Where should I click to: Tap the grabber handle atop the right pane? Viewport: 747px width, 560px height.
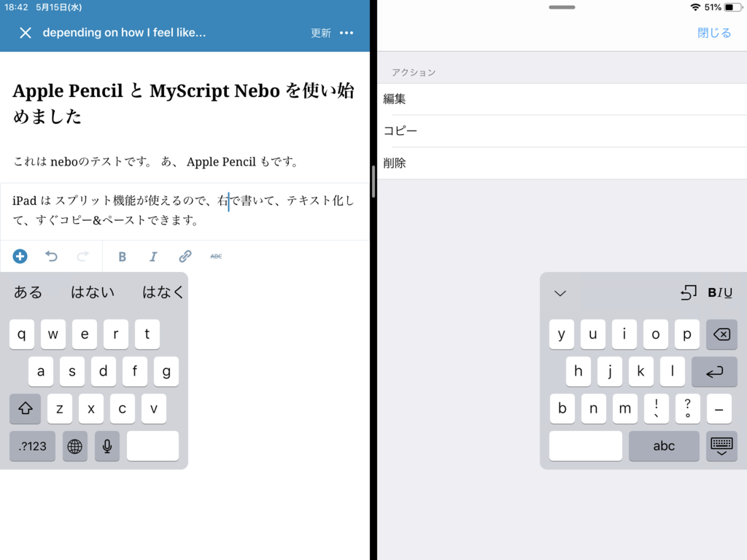[562, 7]
